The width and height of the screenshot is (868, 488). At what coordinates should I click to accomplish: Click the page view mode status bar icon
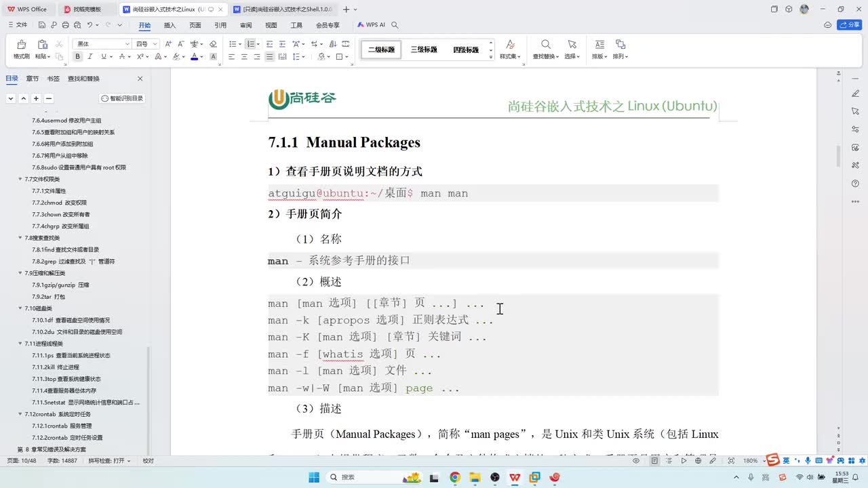(x=654, y=461)
